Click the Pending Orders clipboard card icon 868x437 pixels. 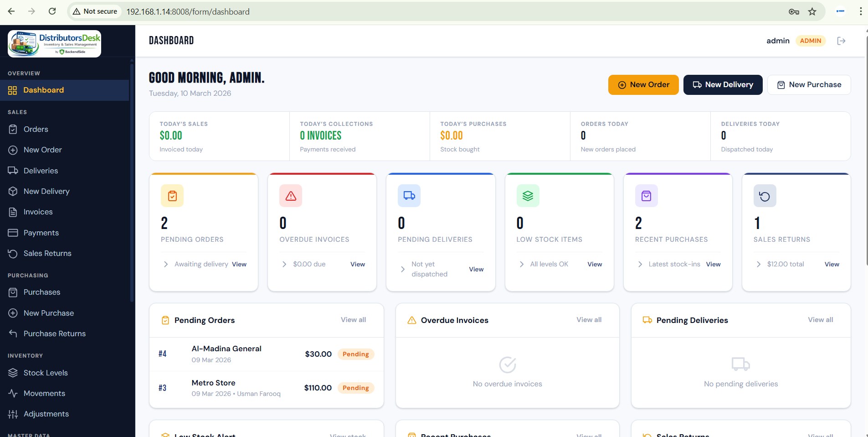[x=172, y=196]
